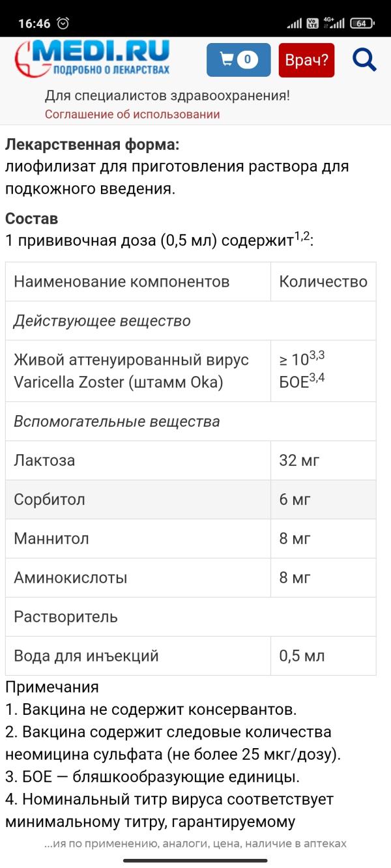
Task: Tap the 4G signal strength icon
Action: pos(336,23)
